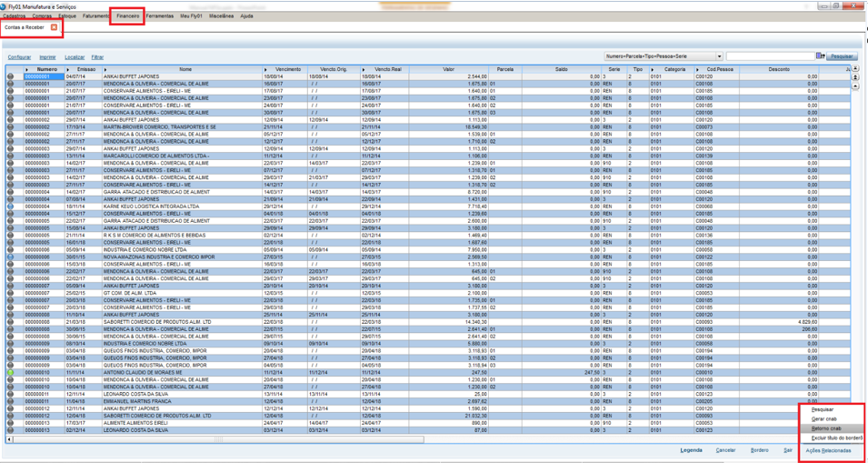The width and height of the screenshot is (868, 463).
Task: Open the Miscelânea menu
Action: [222, 16]
